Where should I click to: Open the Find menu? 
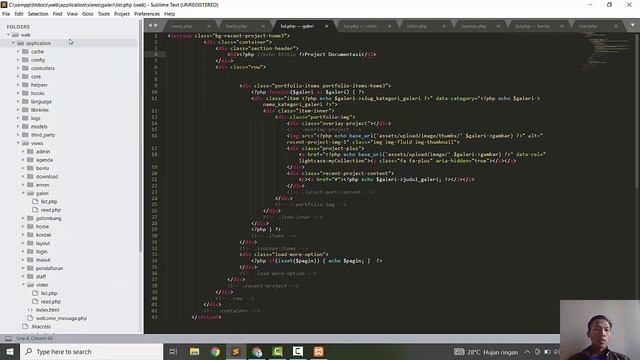click(57, 13)
